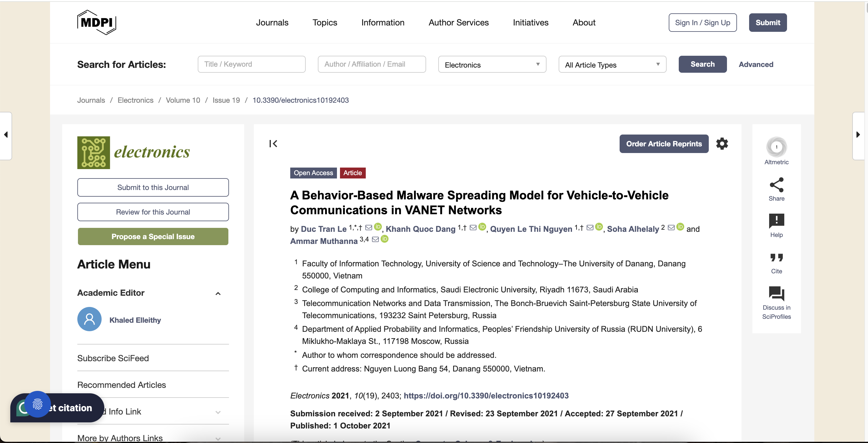Click the Title / Keyword search field
868x443 pixels.
251,64
